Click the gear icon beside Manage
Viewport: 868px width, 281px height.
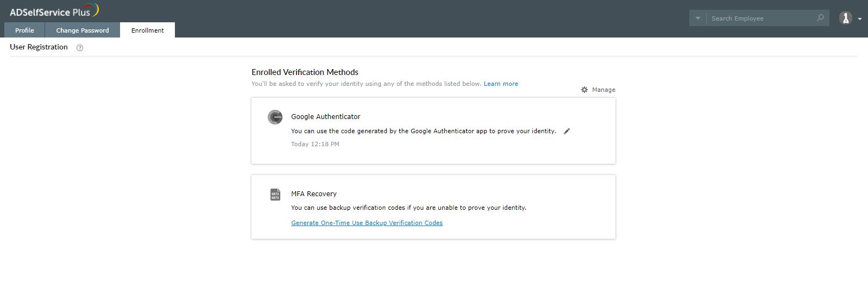pos(584,90)
